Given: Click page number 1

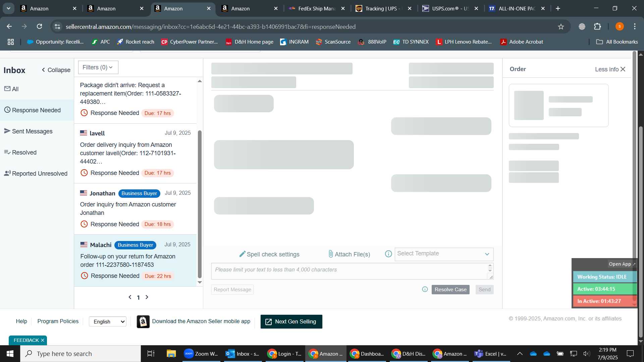Looking at the screenshot, I should click(138, 297).
